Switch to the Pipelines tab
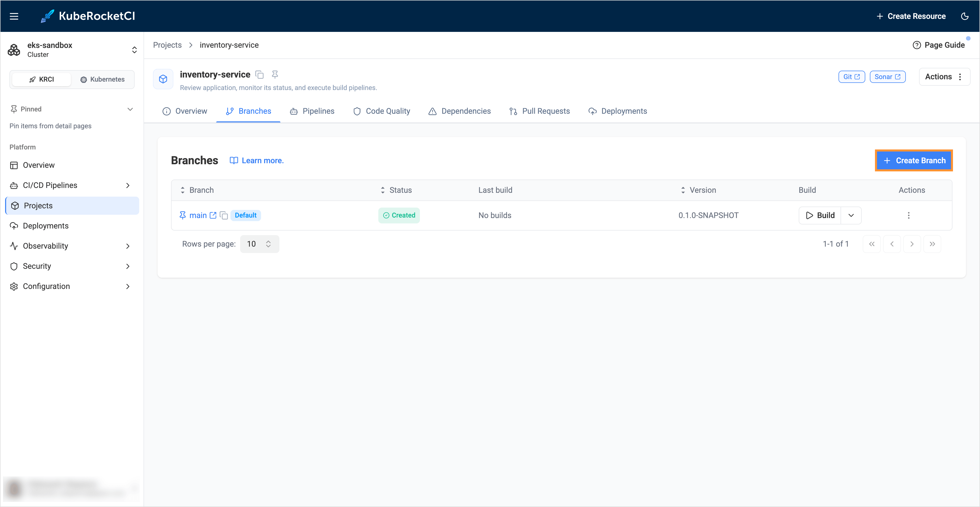The height and width of the screenshot is (507, 980). point(312,111)
